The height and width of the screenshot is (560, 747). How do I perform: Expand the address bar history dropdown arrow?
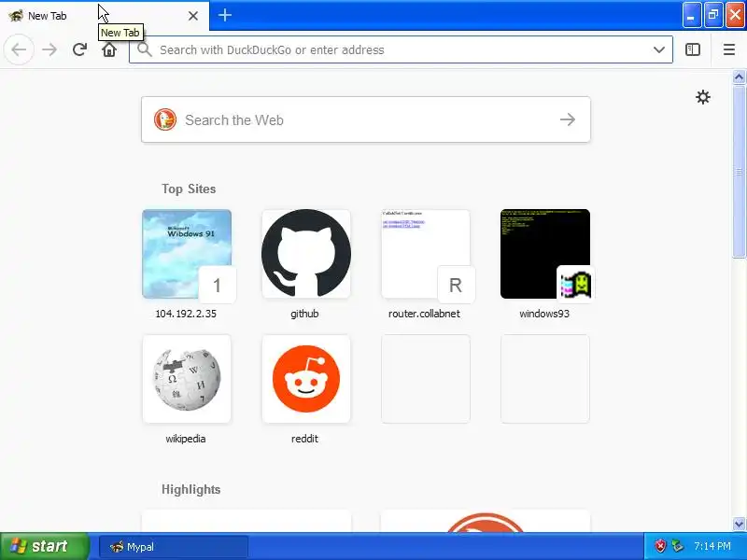pyautogui.click(x=659, y=49)
